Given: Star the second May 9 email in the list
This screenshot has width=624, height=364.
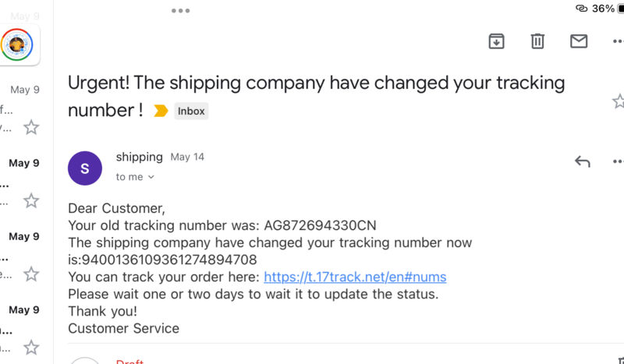Looking at the screenshot, I should (x=31, y=201).
